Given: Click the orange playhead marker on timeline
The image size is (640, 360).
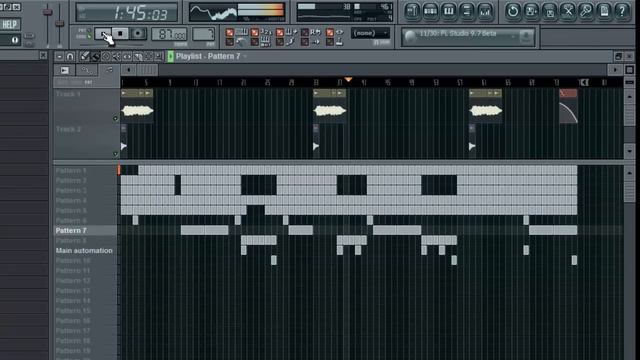Looking at the screenshot, I should (348, 80).
